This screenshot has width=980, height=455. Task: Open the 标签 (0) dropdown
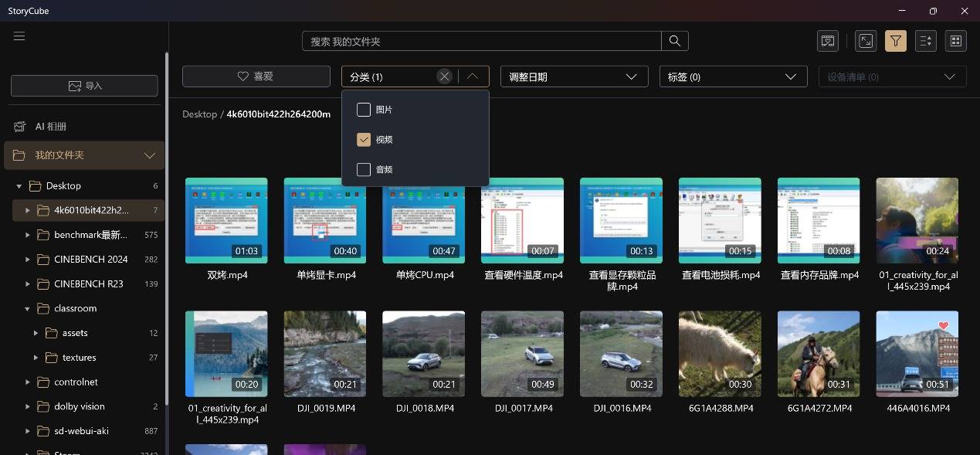(x=732, y=76)
